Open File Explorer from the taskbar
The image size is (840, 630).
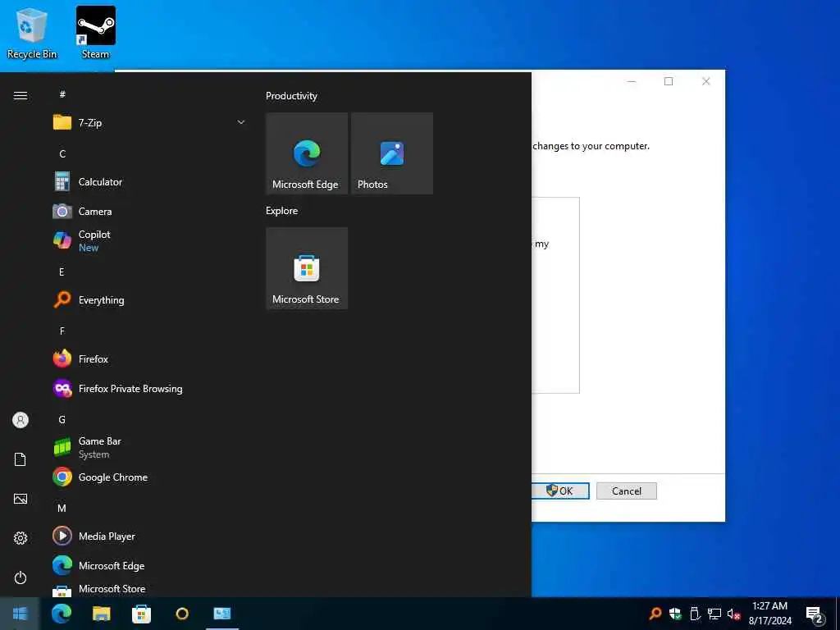click(101, 614)
